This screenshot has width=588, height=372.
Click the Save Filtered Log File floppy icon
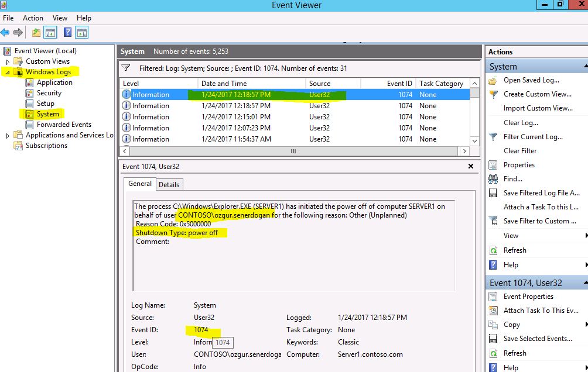493,193
